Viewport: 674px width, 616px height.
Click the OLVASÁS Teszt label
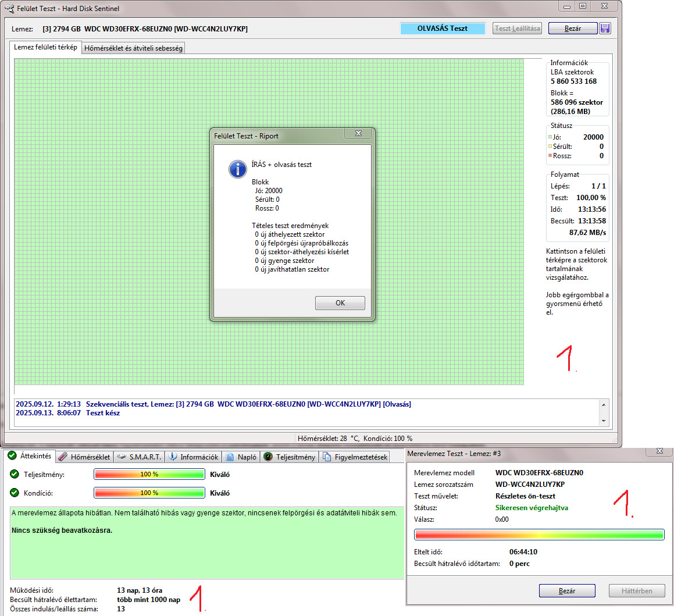(x=443, y=29)
